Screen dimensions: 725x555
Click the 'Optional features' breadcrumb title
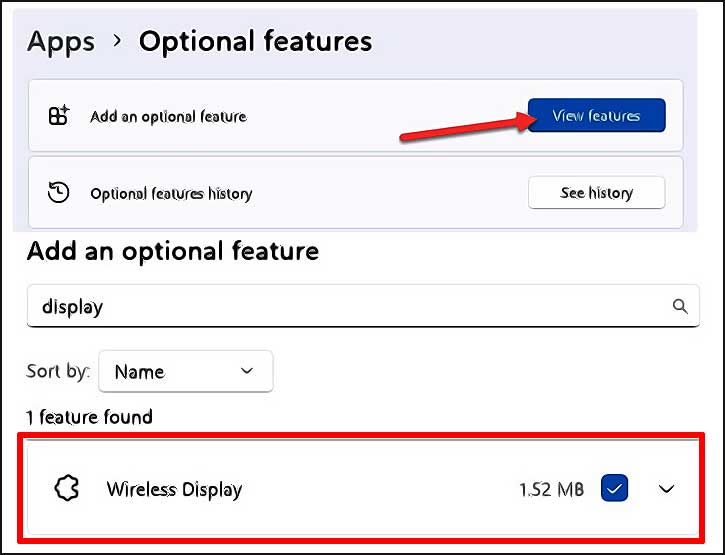256,42
